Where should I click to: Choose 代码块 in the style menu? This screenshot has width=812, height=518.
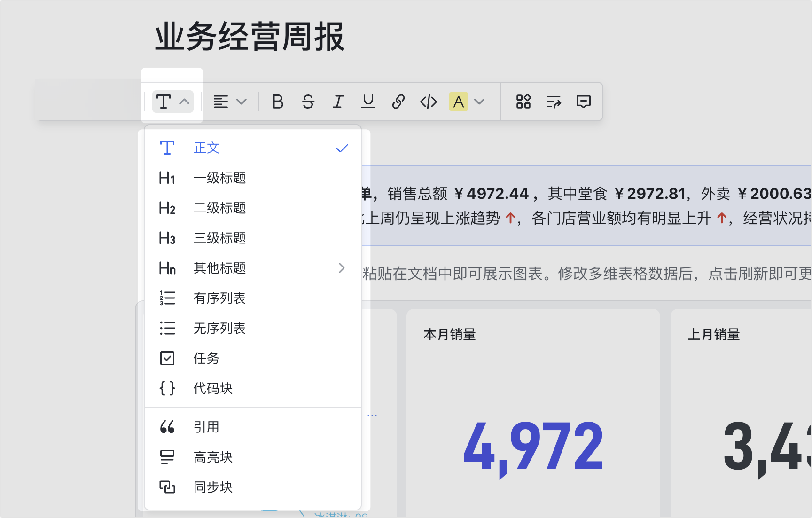pos(213,388)
